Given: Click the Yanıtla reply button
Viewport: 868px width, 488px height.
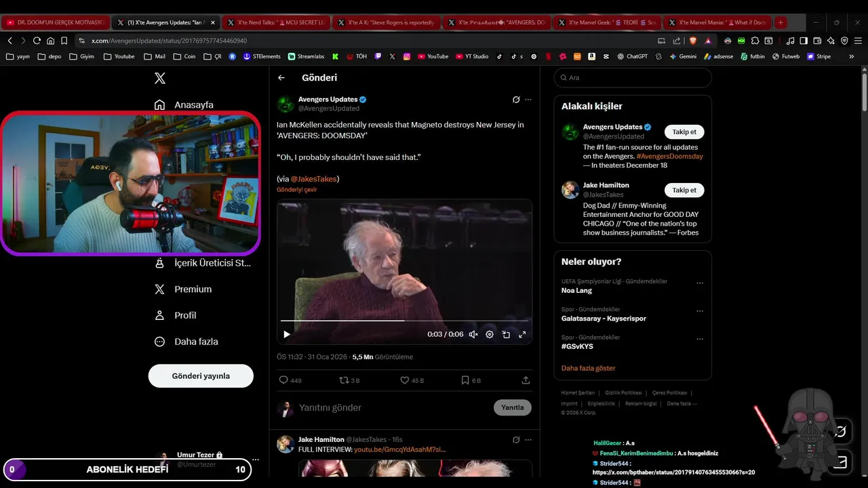Looking at the screenshot, I should coord(513,408).
